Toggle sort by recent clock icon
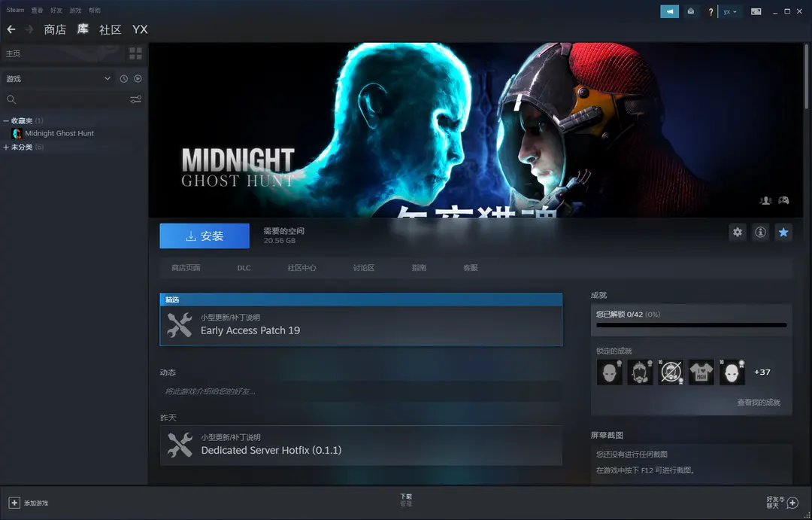Viewport: 812px width, 520px height. click(x=124, y=79)
